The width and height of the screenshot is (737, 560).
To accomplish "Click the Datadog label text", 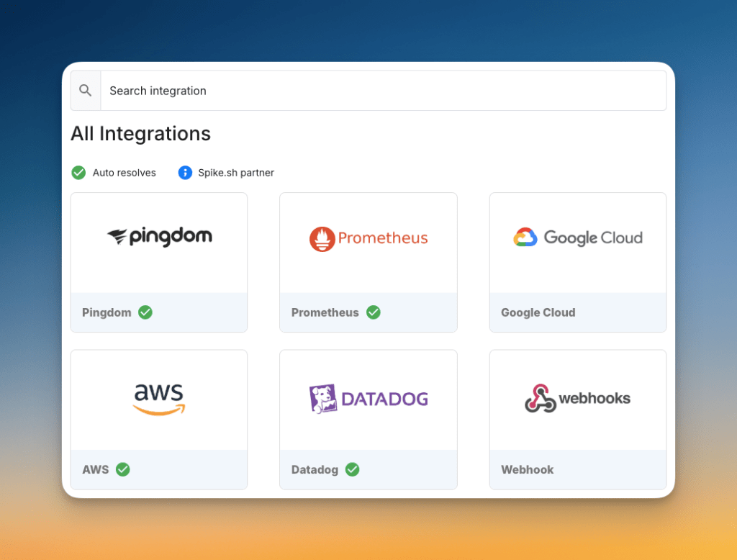I will coord(314,469).
